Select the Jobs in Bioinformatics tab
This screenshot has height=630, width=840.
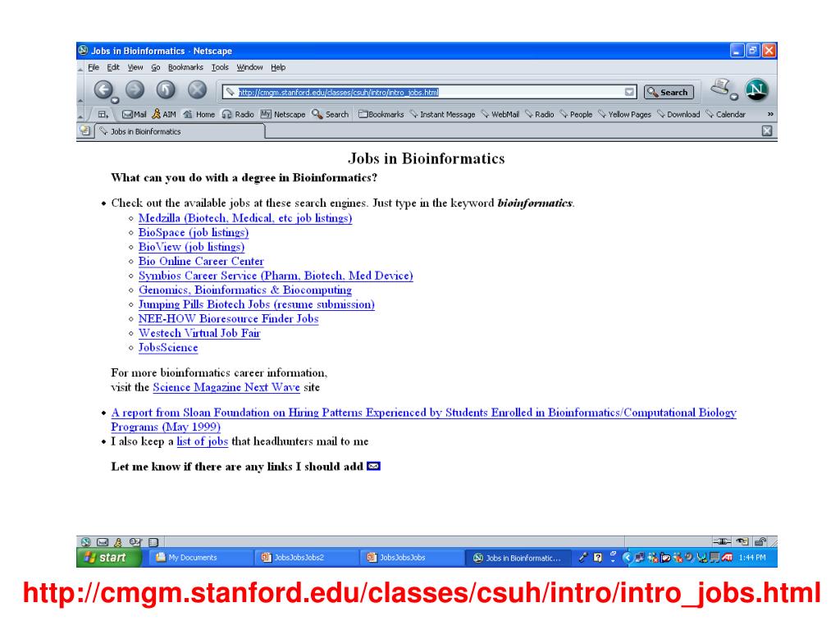point(180,131)
